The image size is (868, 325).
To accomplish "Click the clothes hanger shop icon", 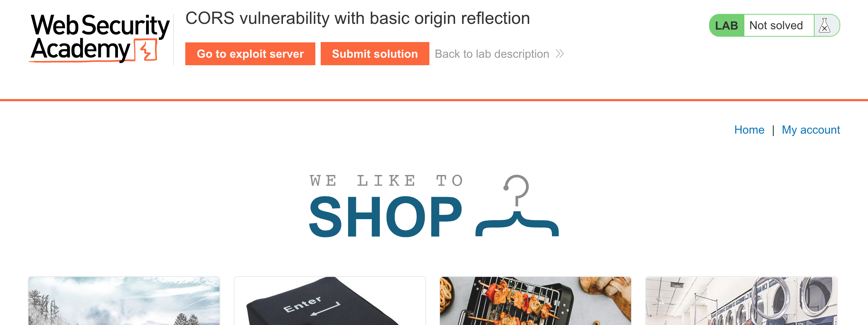I will (x=517, y=206).
